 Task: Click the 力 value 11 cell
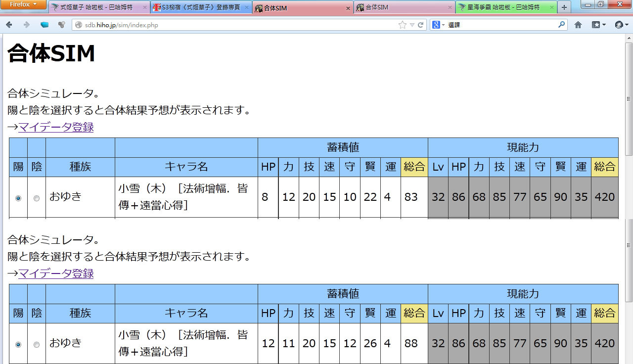289,344
